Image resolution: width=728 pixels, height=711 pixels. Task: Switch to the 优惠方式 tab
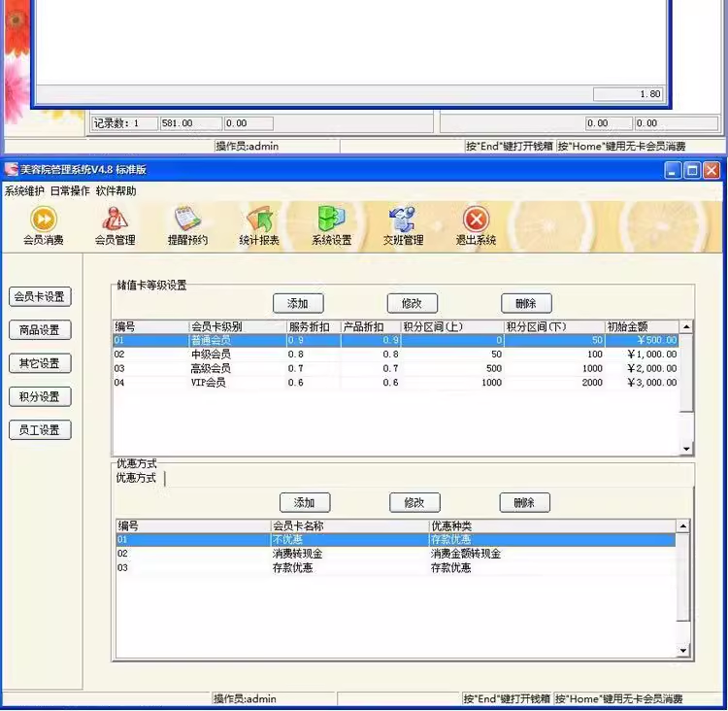click(x=137, y=478)
